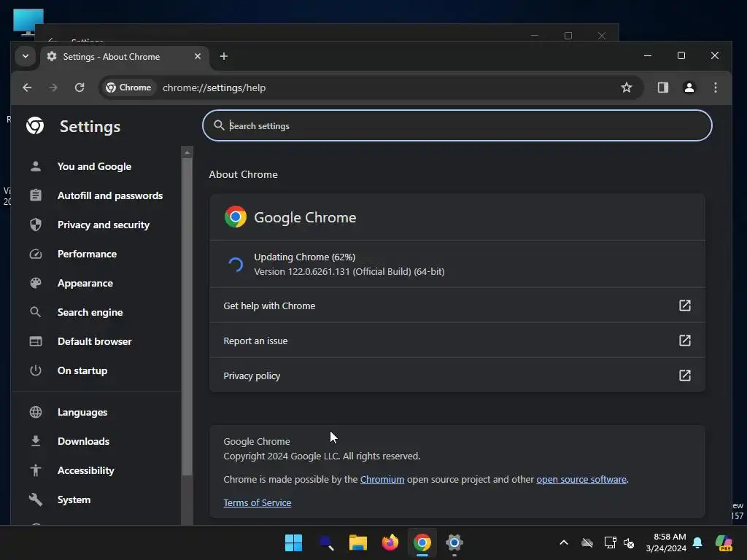Open a new tab with the plus button
This screenshot has width=747, height=560.
[x=223, y=56]
